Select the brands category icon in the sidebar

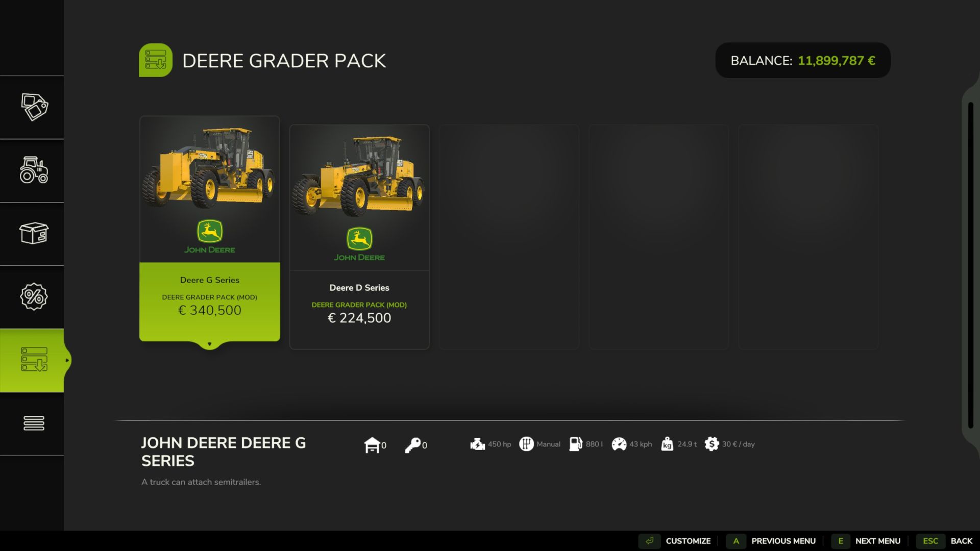(x=33, y=108)
